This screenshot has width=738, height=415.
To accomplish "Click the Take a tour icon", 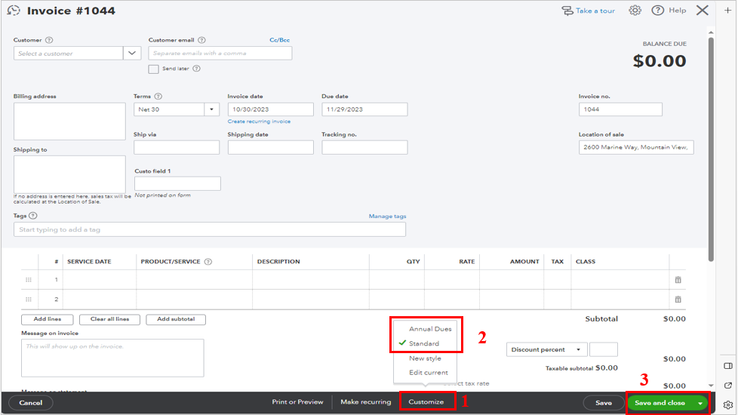I will 567,10.
